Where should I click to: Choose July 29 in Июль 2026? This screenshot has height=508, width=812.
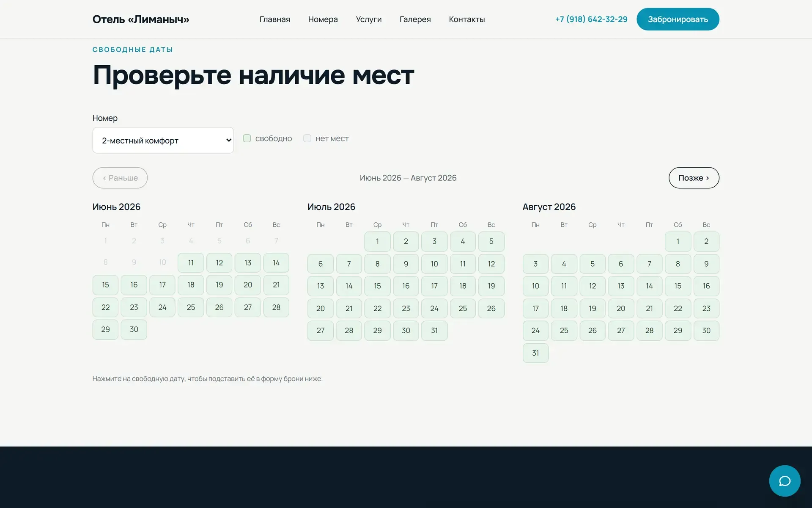pyautogui.click(x=377, y=331)
